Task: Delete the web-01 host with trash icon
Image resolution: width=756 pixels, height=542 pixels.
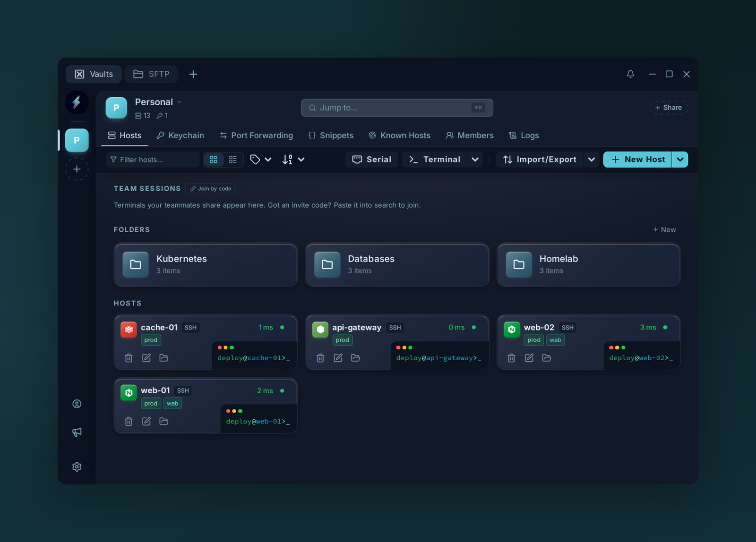Action: pos(129,421)
